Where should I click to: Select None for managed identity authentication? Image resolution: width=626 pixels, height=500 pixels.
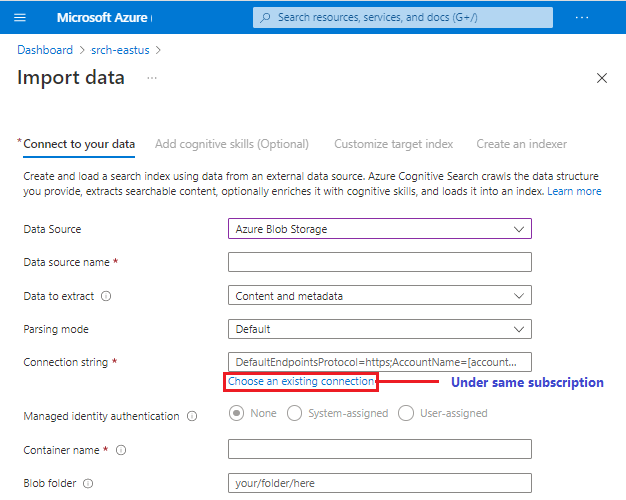pyautogui.click(x=238, y=413)
